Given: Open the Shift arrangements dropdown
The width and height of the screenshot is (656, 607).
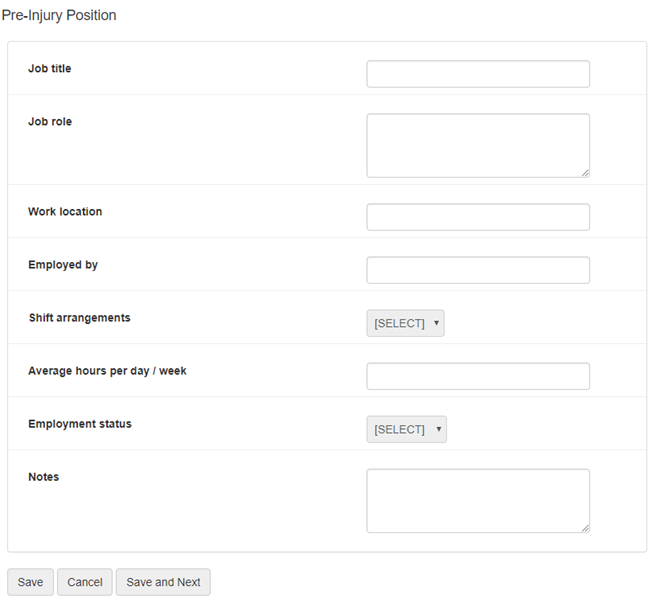Looking at the screenshot, I should [405, 323].
